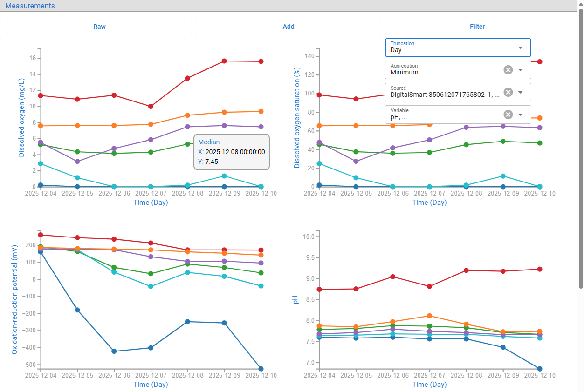Click orange pH point on 2025-12-07
Screen dimensions: 584x392
pos(430,316)
